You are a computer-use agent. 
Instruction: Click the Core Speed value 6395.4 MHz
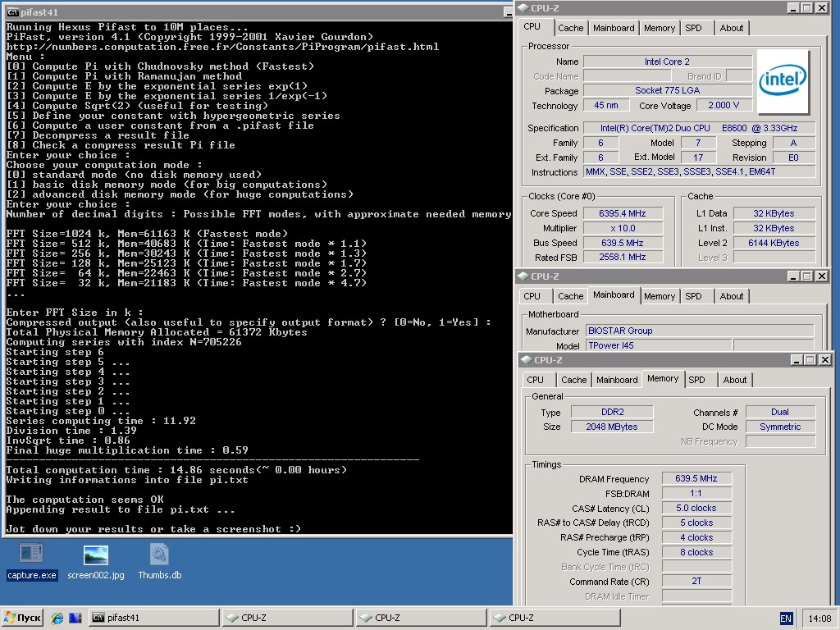coord(623,213)
